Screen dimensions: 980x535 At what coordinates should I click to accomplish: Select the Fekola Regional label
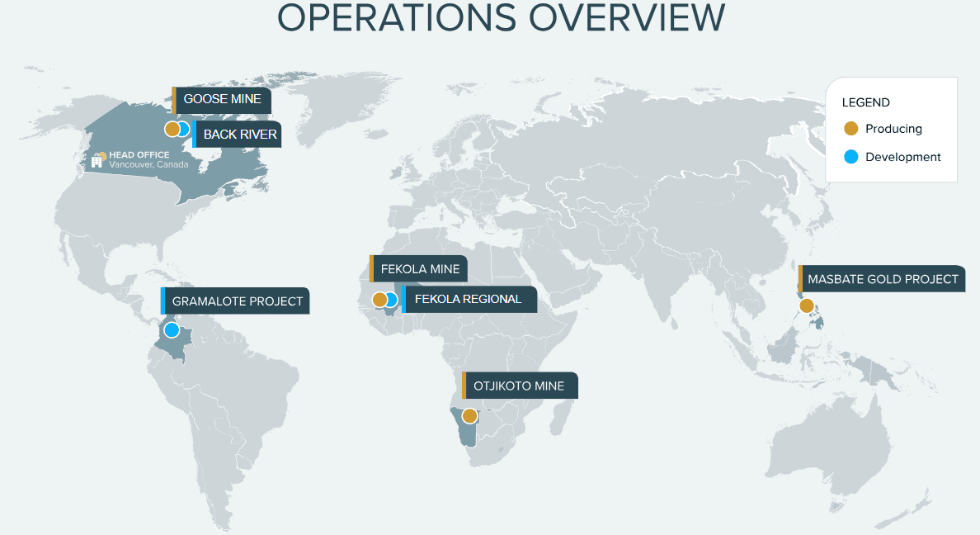[x=468, y=299]
